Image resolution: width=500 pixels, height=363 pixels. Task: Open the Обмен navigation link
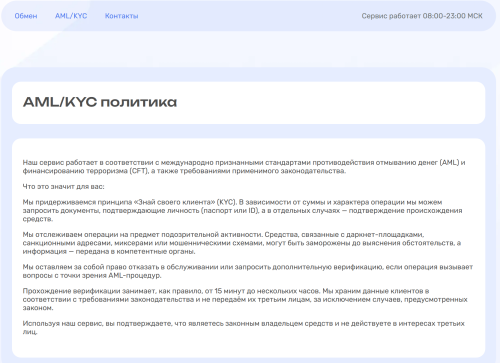[26, 16]
